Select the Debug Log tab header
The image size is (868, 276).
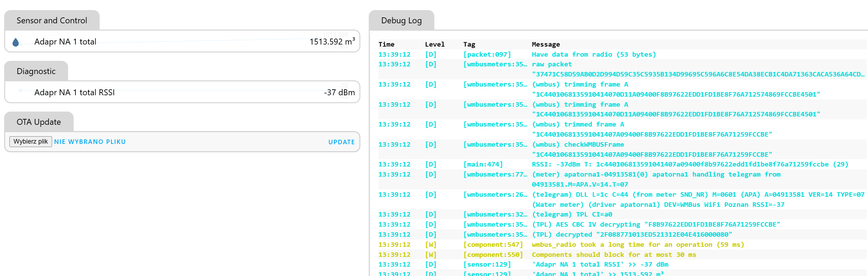click(x=401, y=21)
